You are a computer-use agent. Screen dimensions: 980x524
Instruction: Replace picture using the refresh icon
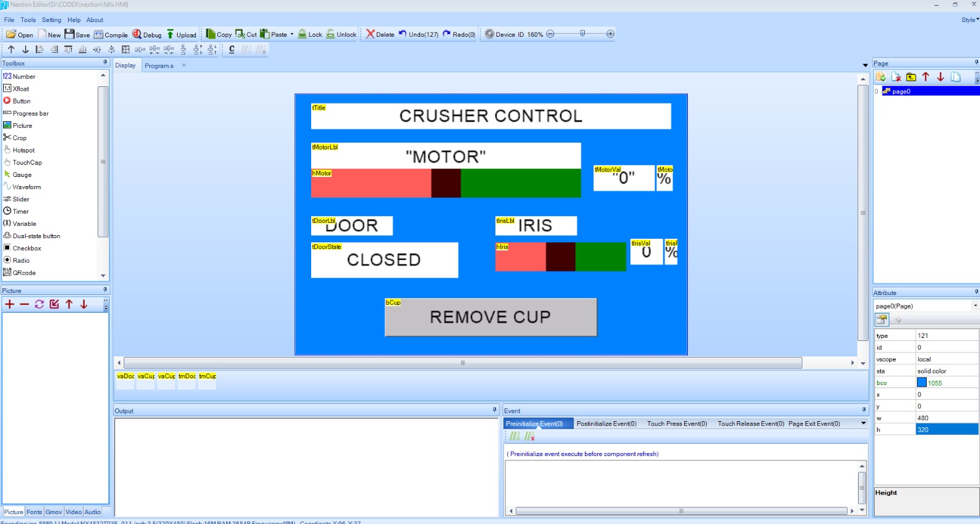tap(39, 304)
